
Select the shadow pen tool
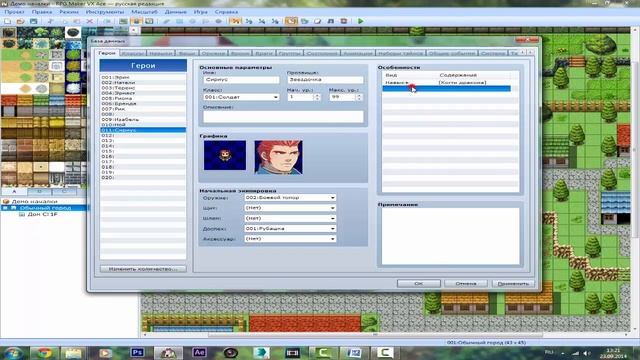tap(219, 21)
